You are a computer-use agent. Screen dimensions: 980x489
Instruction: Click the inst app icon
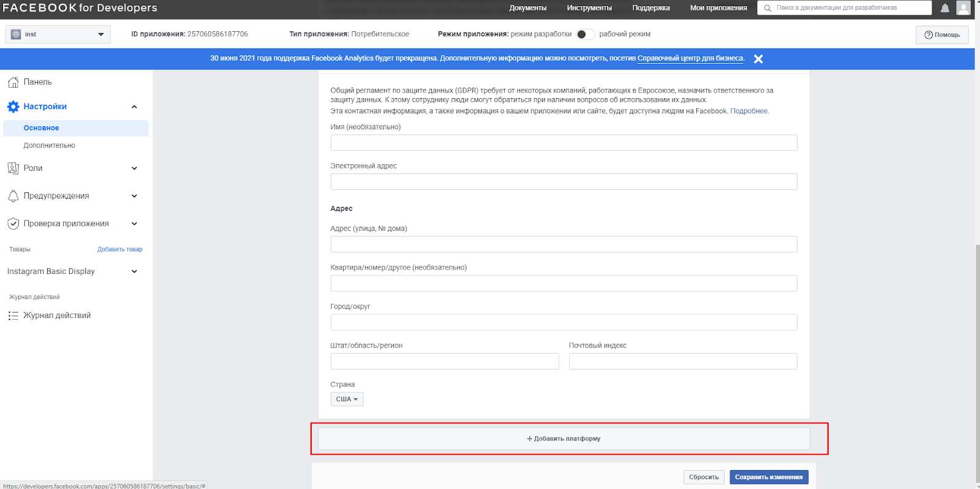(16, 34)
